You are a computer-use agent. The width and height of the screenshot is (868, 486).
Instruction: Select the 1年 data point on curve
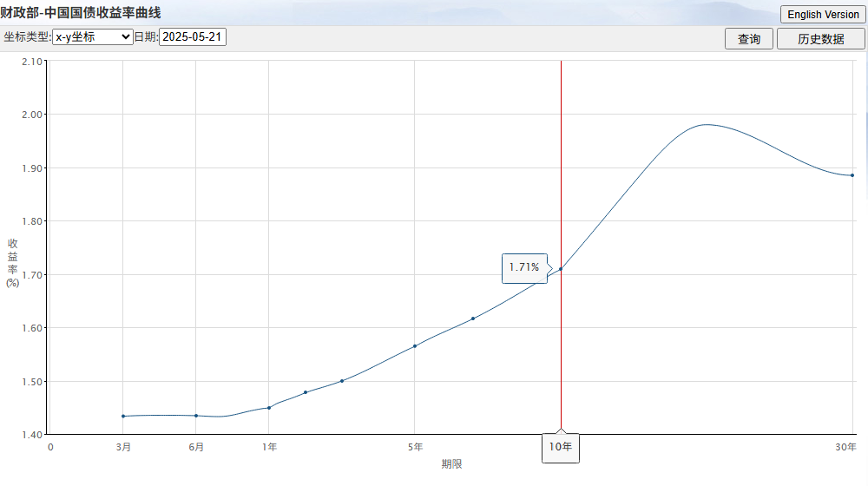tap(269, 408)
